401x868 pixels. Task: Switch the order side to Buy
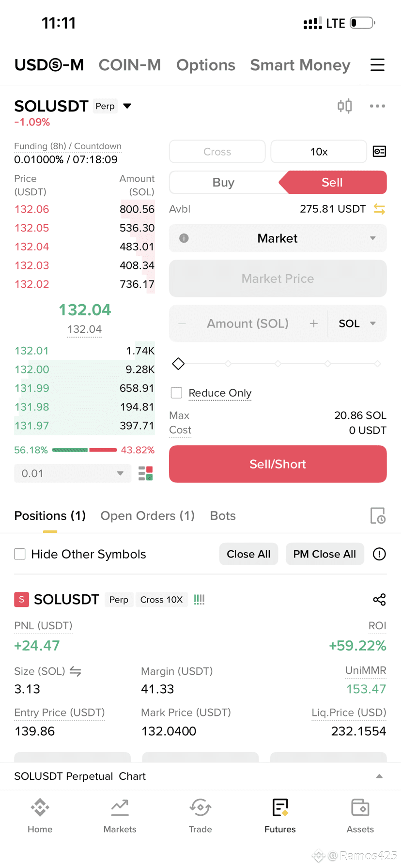223,183
